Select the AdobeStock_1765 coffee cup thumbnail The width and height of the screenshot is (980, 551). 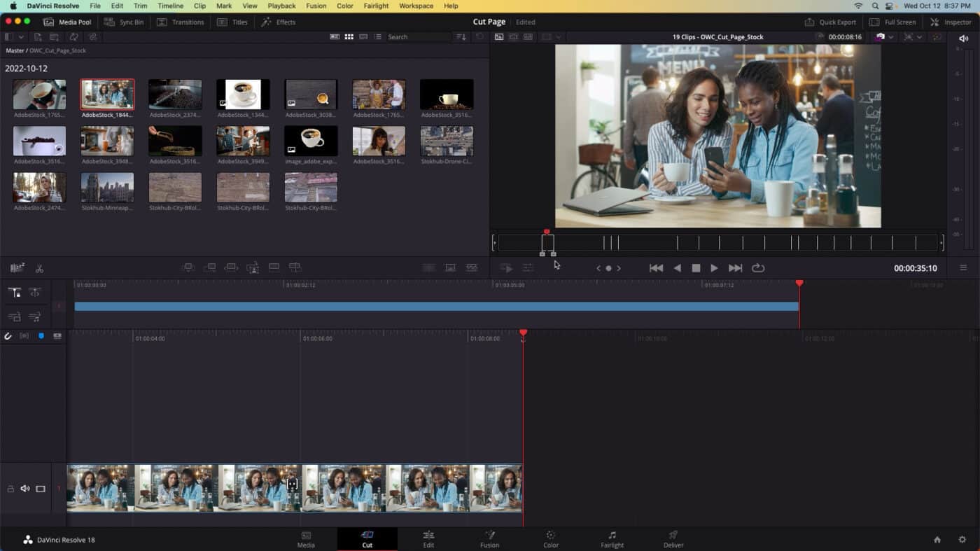point(39,95)
